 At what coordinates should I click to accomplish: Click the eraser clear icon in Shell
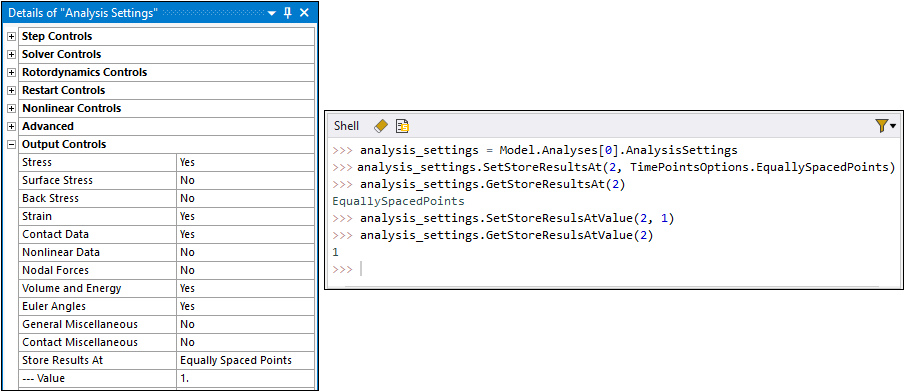tap(380, 126)
